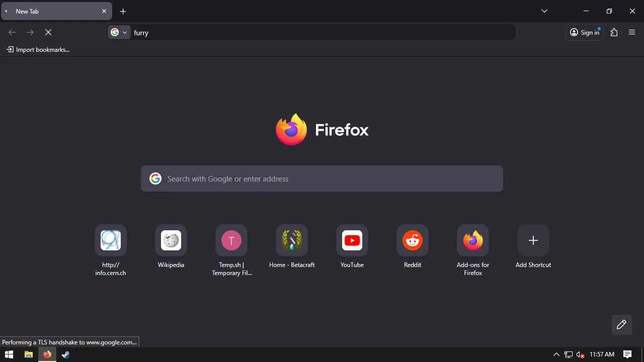Minimize the Firefox window
This screenshot has width=644, height=362.
pos(586,11)
